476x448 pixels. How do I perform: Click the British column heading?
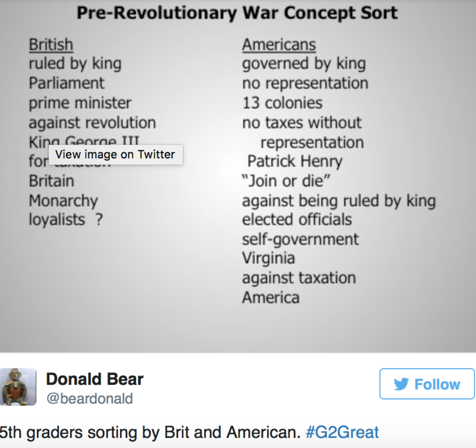click(51, 45)
